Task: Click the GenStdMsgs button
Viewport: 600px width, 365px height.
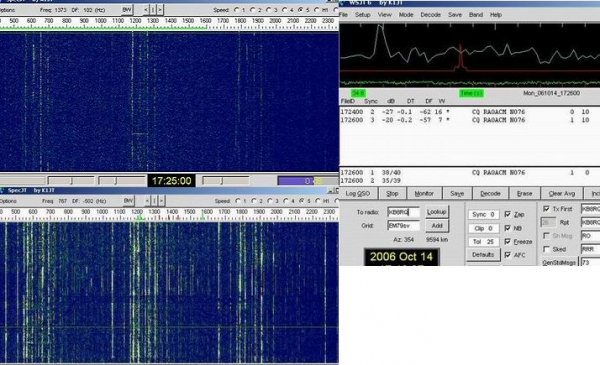Action: click(559, 263)
